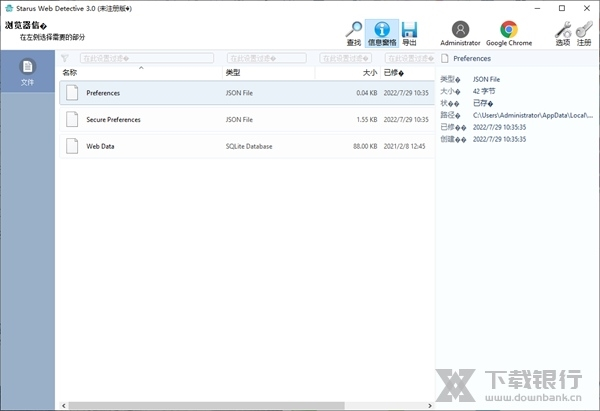Click the 1.55 KB size cell
The width and height of the screenshot is (600, 411).
[x=367, y=119]
